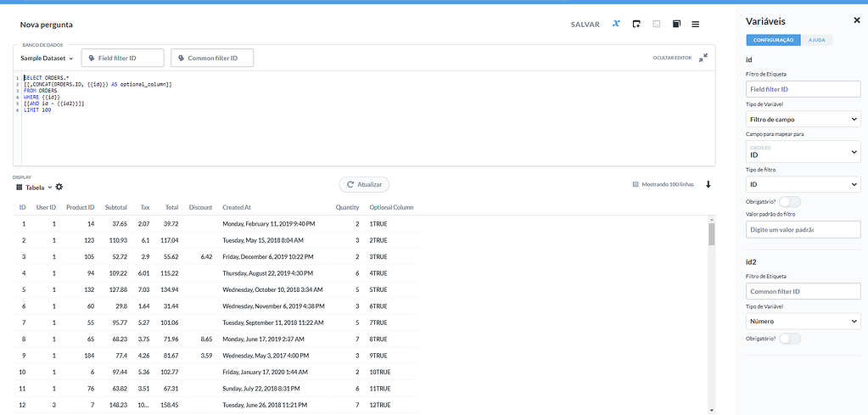Toggle Obrigatório switch for variable id
Viewport: 868px width, 415px height.
pos(790,201)
